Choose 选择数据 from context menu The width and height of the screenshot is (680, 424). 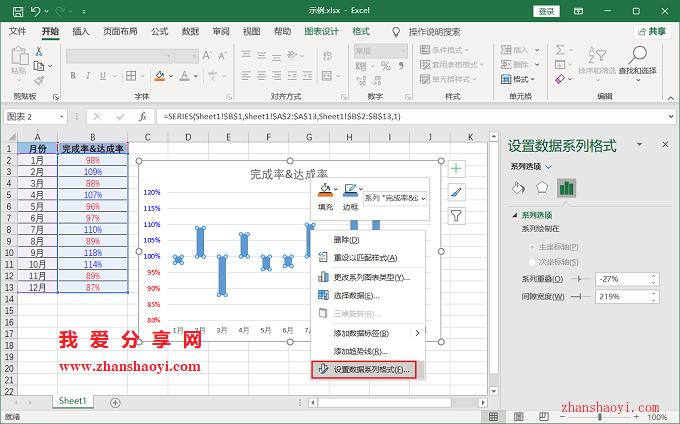(x=368, y=296)
